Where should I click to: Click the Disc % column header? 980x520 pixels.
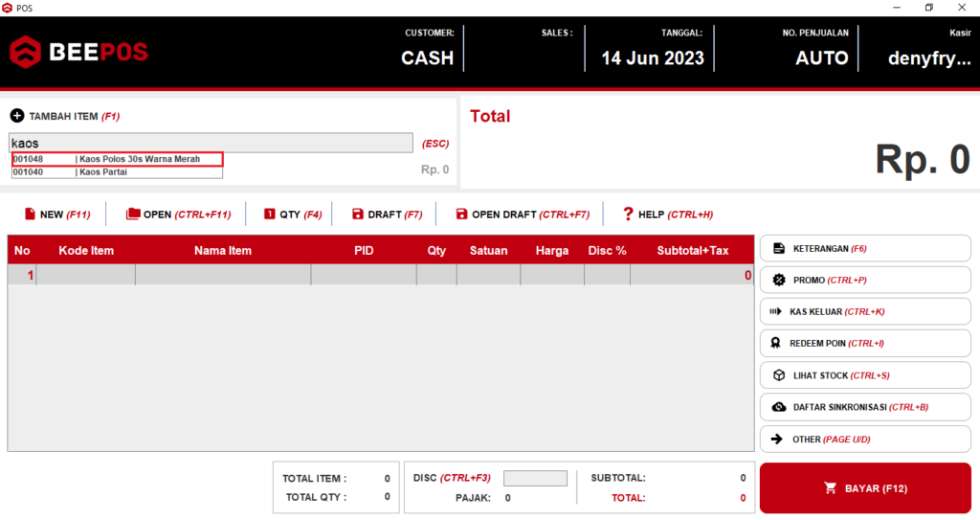pos(607,250)
